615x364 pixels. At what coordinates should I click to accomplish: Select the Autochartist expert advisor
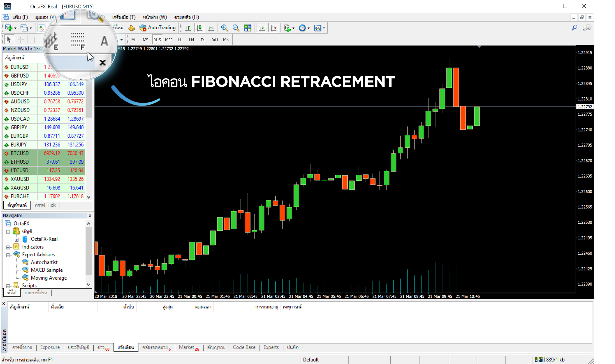pyautogui.click(x=44, y=262)
